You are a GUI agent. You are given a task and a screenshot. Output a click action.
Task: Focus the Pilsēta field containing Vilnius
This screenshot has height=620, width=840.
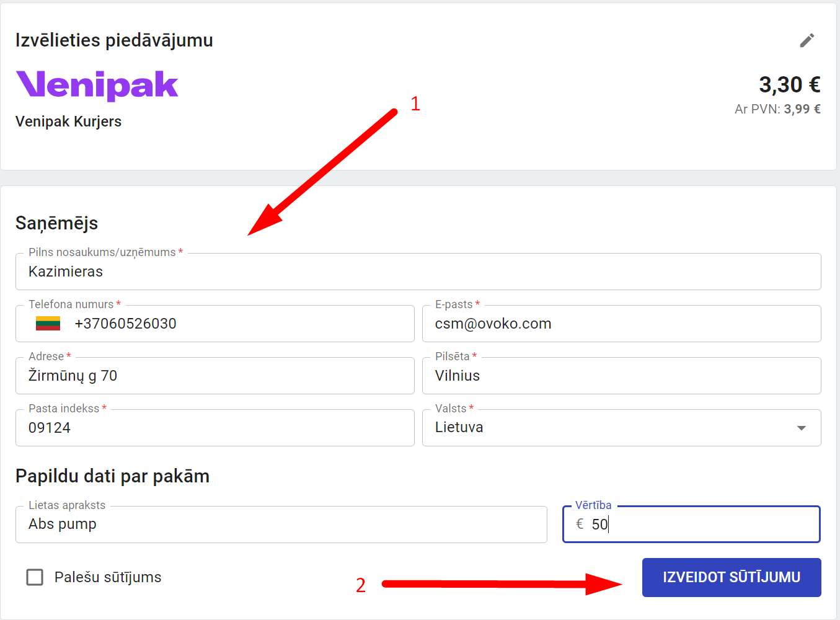coord(621,376)
